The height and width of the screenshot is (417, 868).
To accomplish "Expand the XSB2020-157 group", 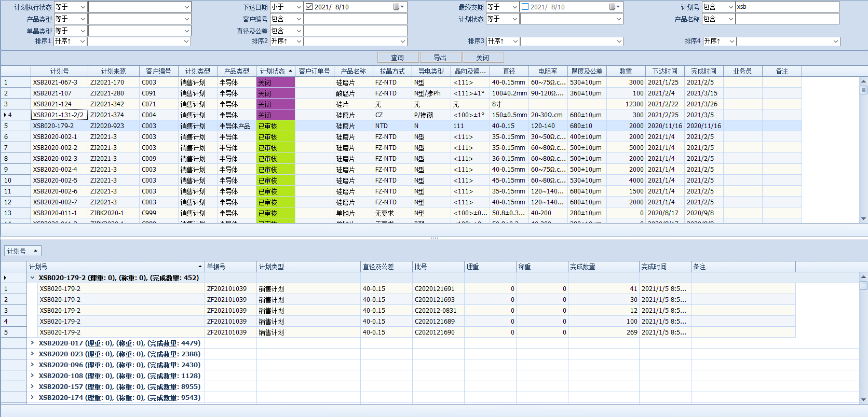I will pyautogui.click(x=32, y=386).
